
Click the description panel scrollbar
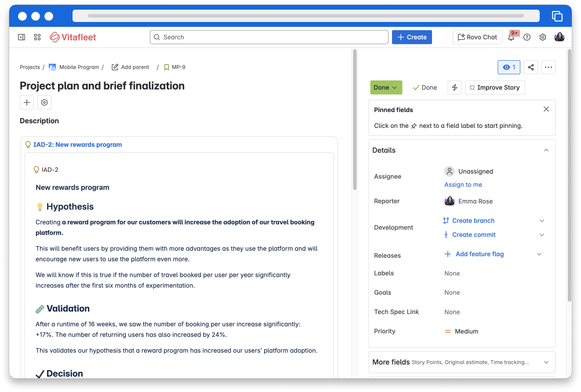tap(355, 120)
